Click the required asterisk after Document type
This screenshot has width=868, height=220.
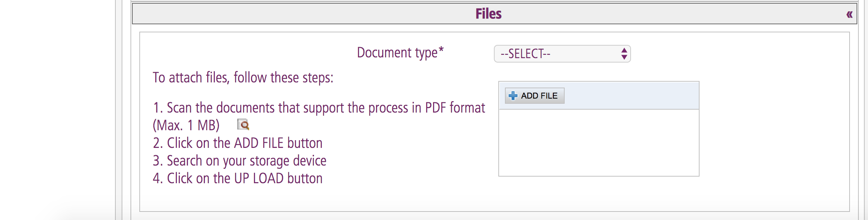tap(441, 49)
